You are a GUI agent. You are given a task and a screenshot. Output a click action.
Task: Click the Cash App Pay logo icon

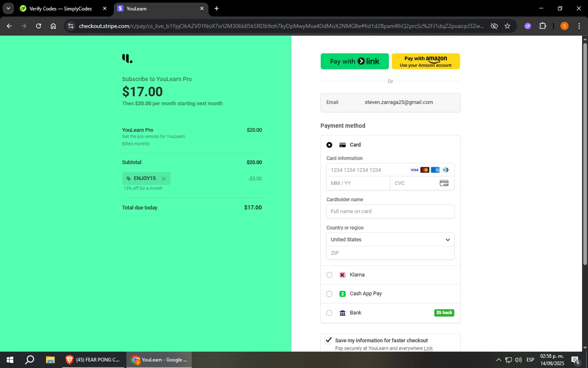tap(342, 294)
